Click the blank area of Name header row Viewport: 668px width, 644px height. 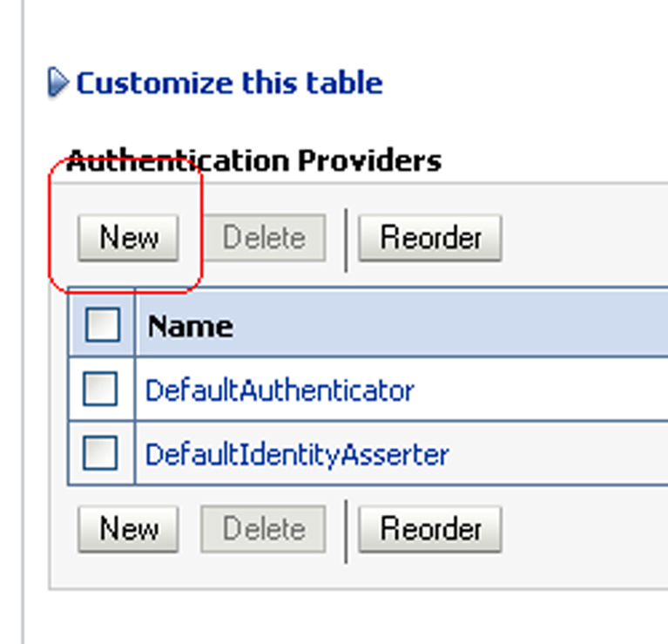click(452, 324)
